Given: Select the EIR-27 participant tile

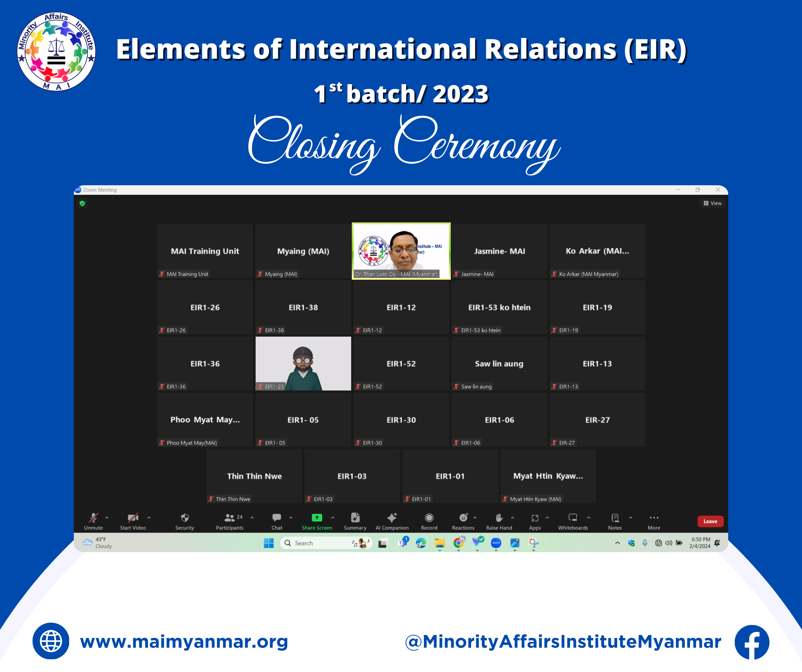Looking at the screenshot, I should pyautogui.click(x=598, y=420).
